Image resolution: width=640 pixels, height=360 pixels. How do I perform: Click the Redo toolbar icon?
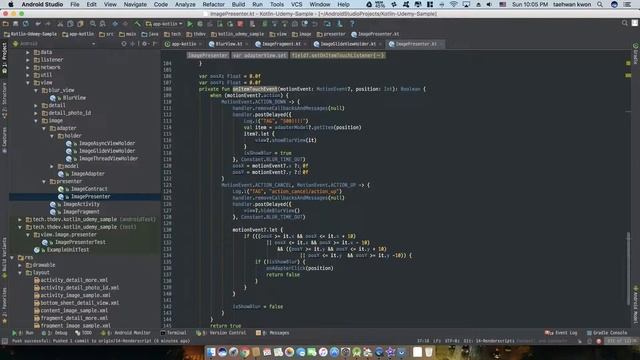pos(48,24)
